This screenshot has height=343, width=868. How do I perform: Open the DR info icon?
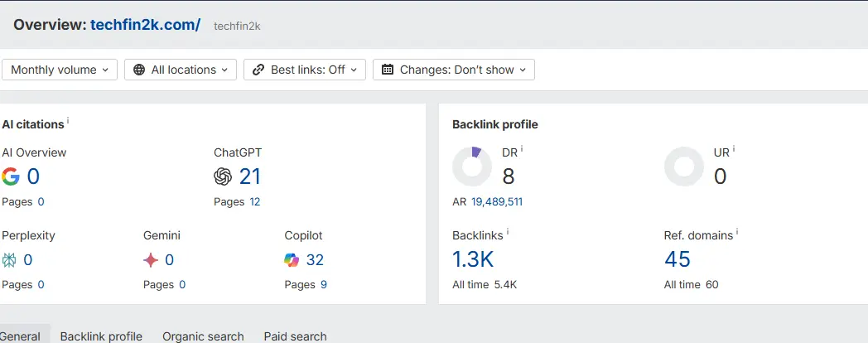point(522,149)
